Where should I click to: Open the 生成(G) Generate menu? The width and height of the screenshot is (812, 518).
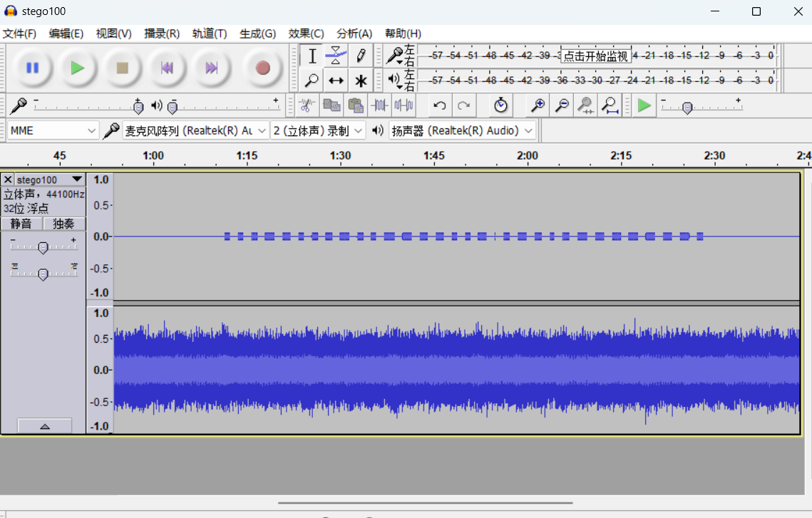258,33
